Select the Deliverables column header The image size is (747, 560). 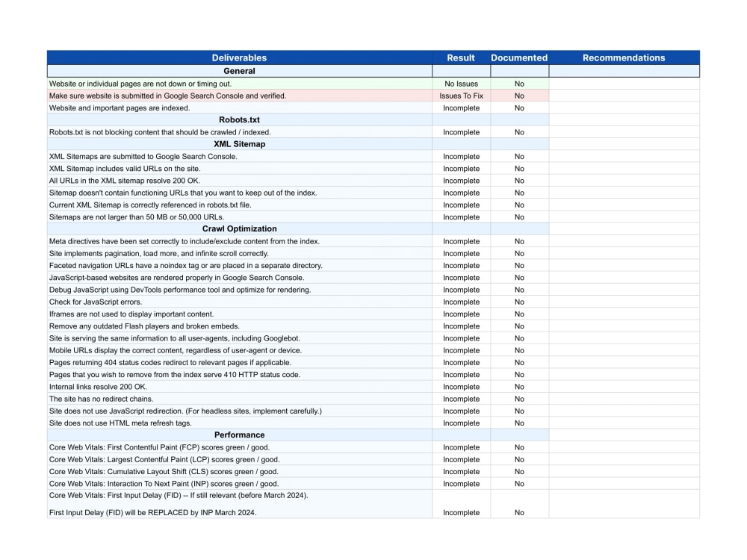[x=239, y=57]
